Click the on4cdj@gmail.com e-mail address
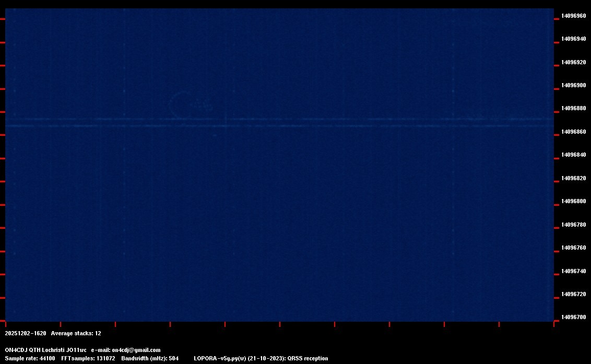 pos(136,350)
